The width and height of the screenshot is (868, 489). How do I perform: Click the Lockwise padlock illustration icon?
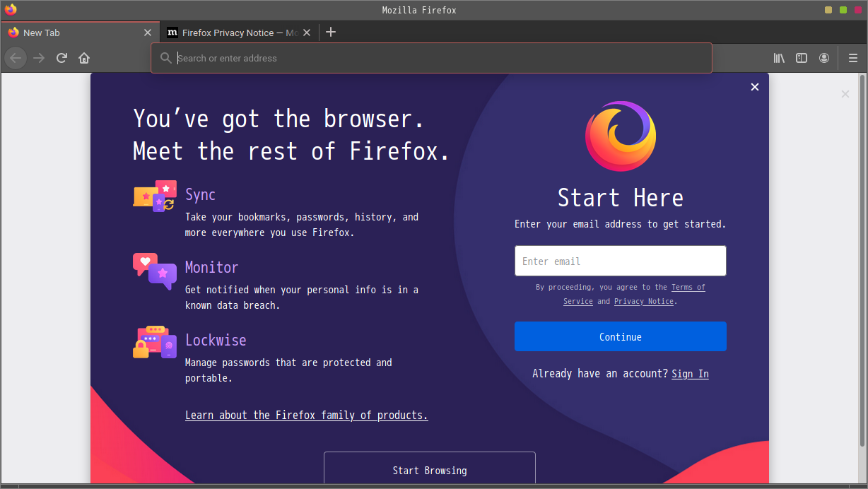click(x=155, y=342)
